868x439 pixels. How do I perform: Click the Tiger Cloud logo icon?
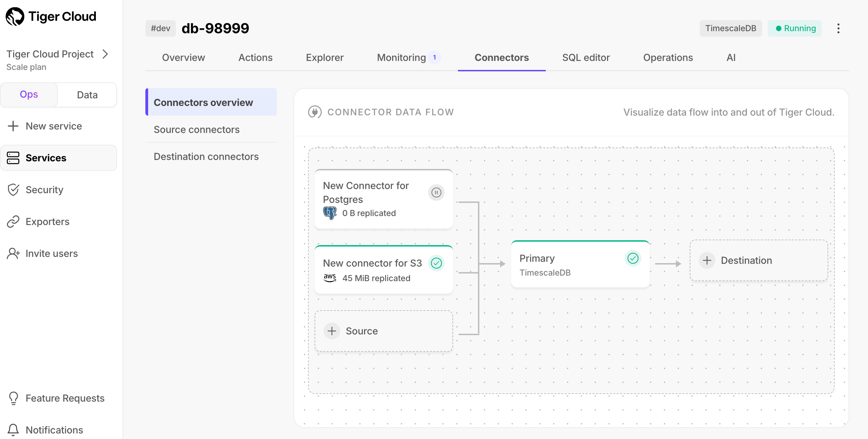coord(15,16)
